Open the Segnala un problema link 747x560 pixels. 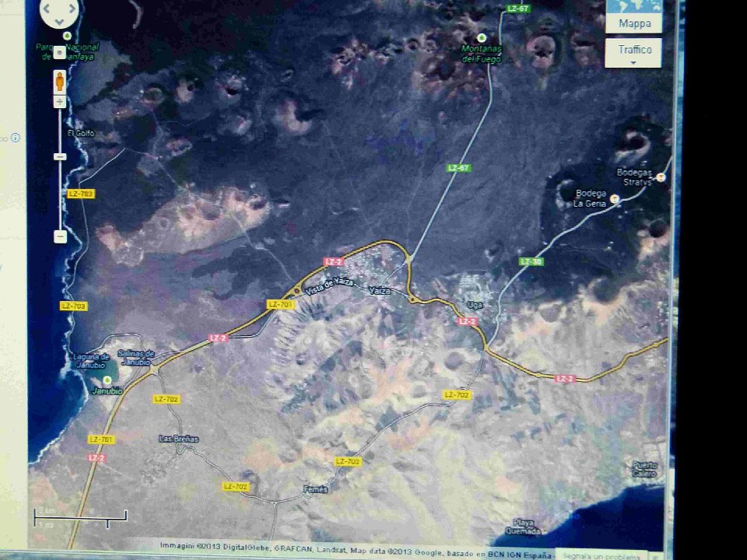[x=601, y=555]
